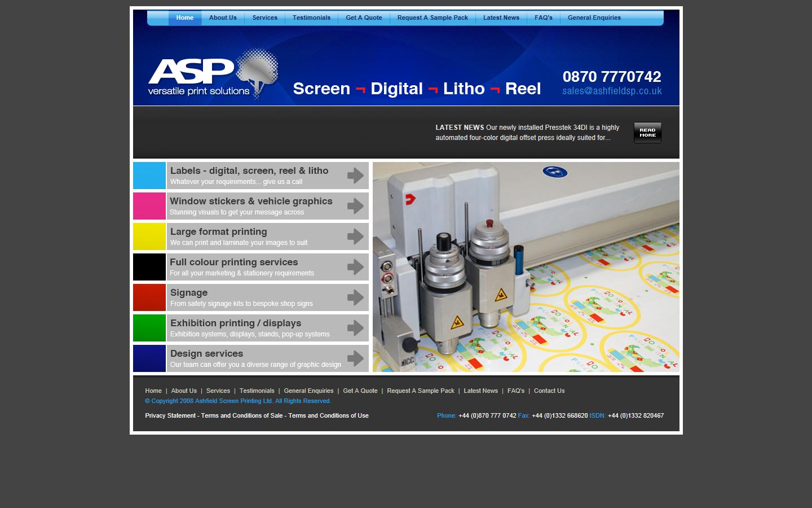
Task: Click the Signage row arrow icon
Action: click(355, 297)
